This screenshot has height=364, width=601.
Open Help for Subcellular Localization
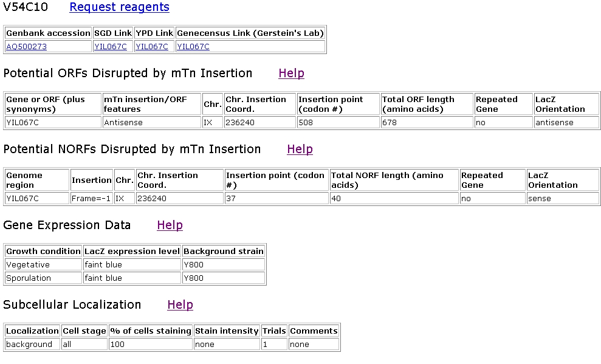(180, 304)
